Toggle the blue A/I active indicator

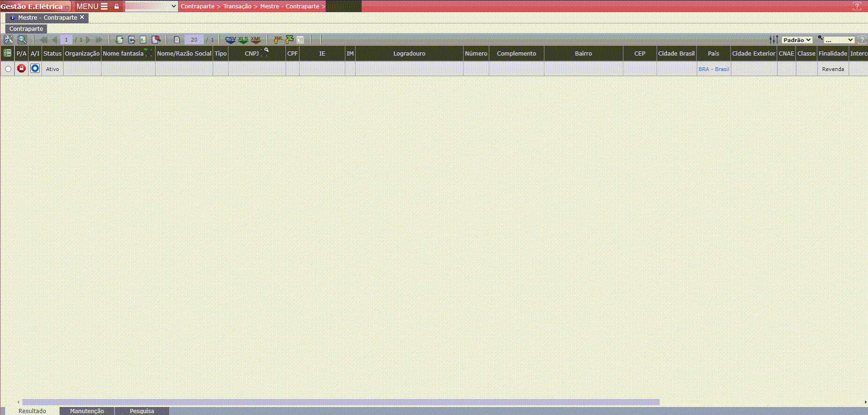coord(35,69)
